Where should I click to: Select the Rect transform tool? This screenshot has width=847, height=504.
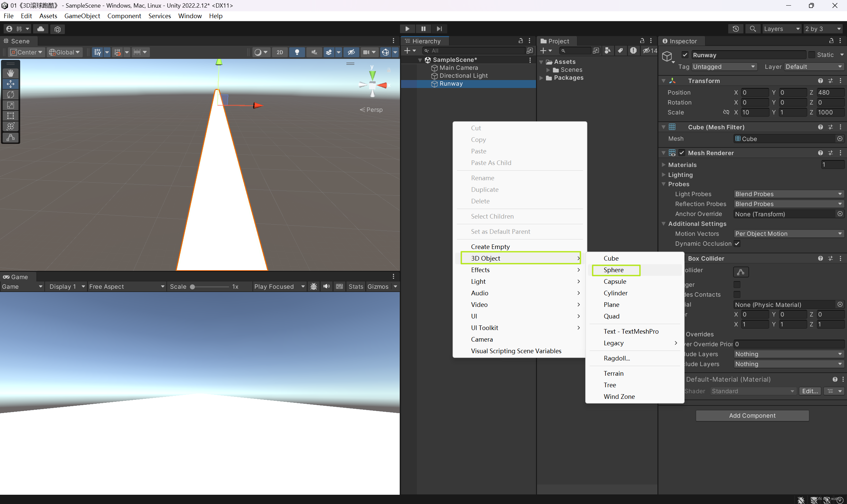11,116
